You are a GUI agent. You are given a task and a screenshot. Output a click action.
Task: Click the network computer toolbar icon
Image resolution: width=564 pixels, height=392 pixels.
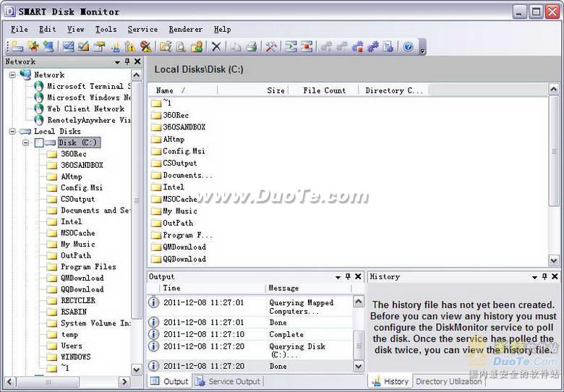(x=48, y=47)
